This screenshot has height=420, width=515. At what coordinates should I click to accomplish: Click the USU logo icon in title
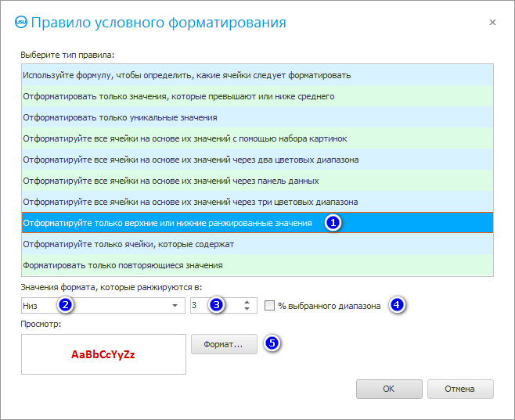pyautogui.click(x=21, y=22)
